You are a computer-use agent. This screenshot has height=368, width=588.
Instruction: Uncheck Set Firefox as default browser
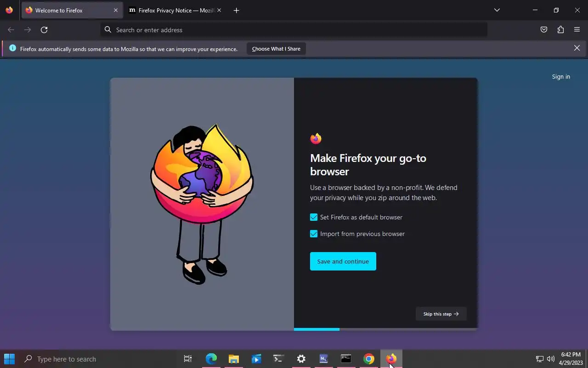pyautogui.click(x=314, y=217)
